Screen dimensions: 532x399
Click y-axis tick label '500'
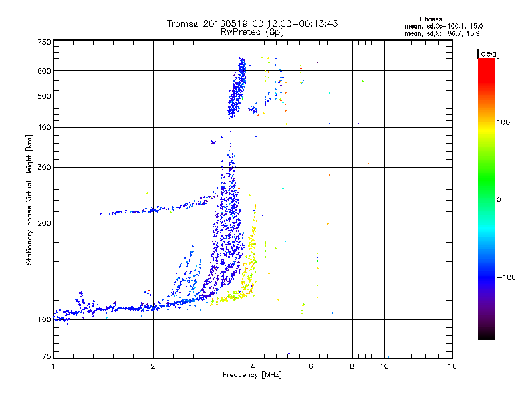click(44, 96)
